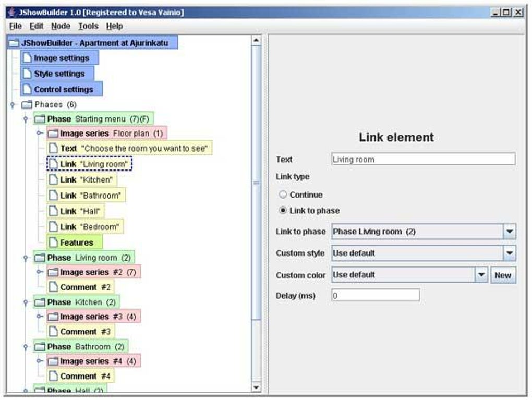The image size is (532, 400).
Task: Click the Phase Kitchen folder icon
Action: click(40, 302)
